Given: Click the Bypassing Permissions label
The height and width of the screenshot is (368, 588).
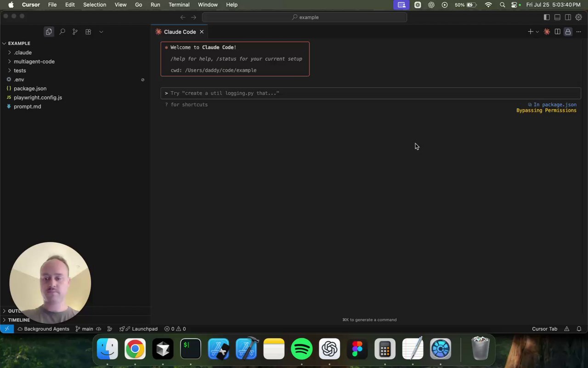Looking at the screenshot, I should click(546, 110).
